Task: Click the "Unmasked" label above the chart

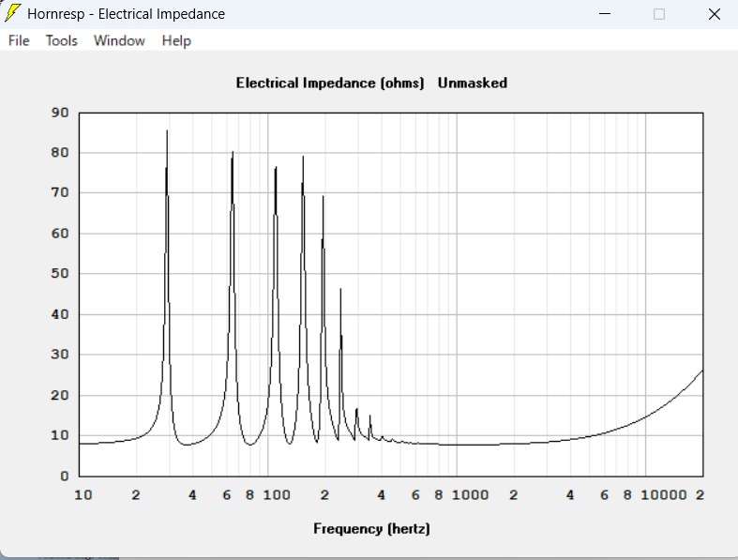Action: pyautogui.click(x=473, y=83)
